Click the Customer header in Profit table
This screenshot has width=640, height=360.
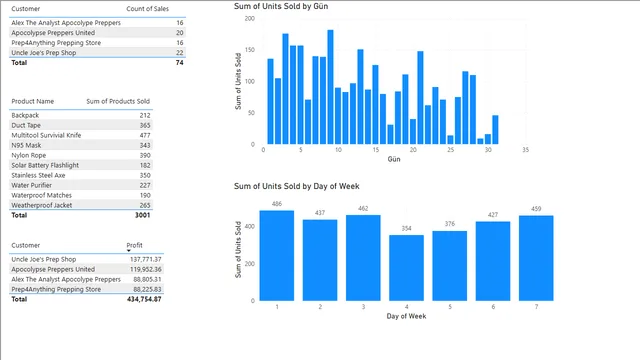(x=26, y=245)
